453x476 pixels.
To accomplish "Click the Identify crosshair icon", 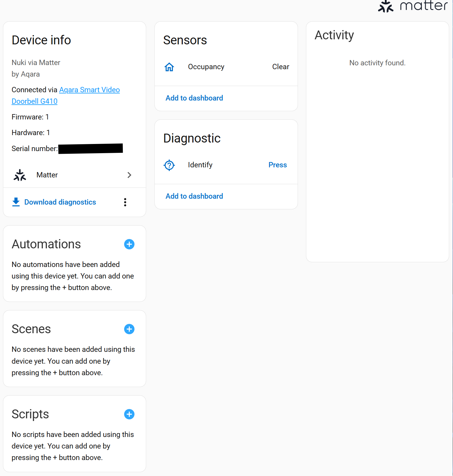I will coord(169,165).
